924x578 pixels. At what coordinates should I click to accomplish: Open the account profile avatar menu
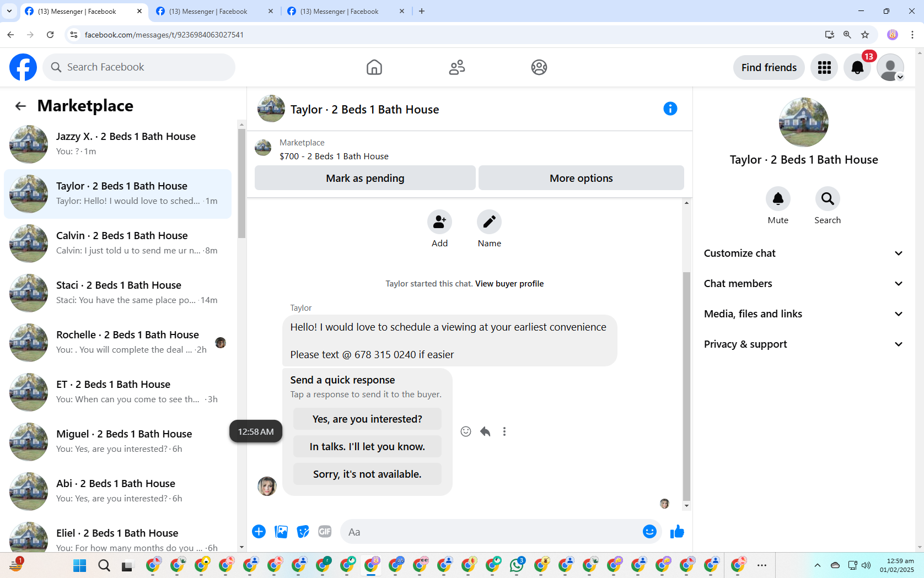pyautogui.click(x=890, y=67)
